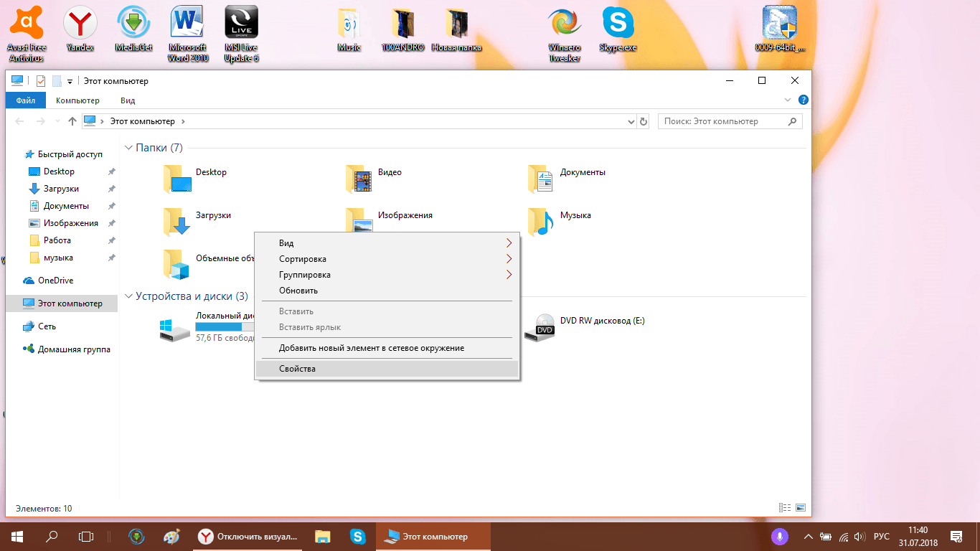Select the Видео folder
Image resolution: width=980 pixels, height=551 pixels.
(x=374, y=179)
